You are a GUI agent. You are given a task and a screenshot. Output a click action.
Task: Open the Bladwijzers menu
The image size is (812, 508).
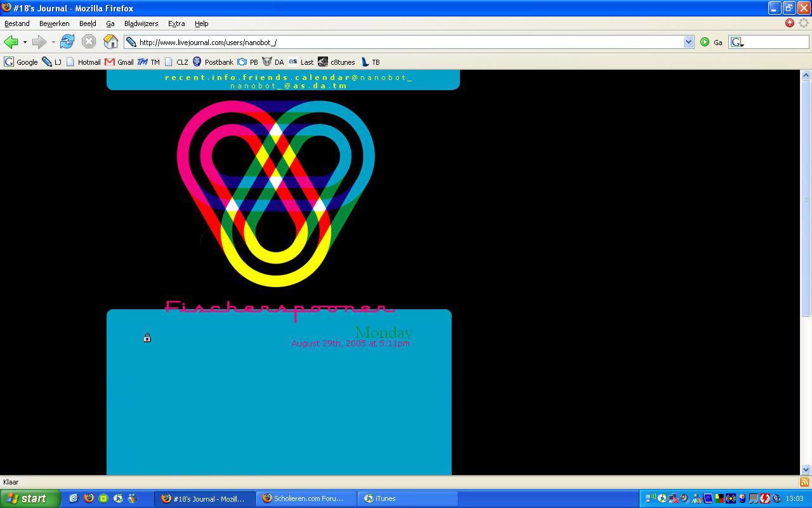(x=141, y=23)
